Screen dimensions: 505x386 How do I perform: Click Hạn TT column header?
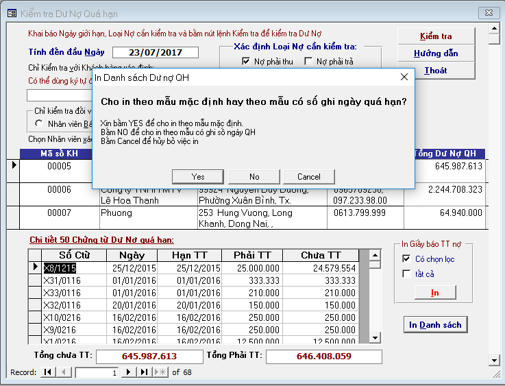click(189, 255)
